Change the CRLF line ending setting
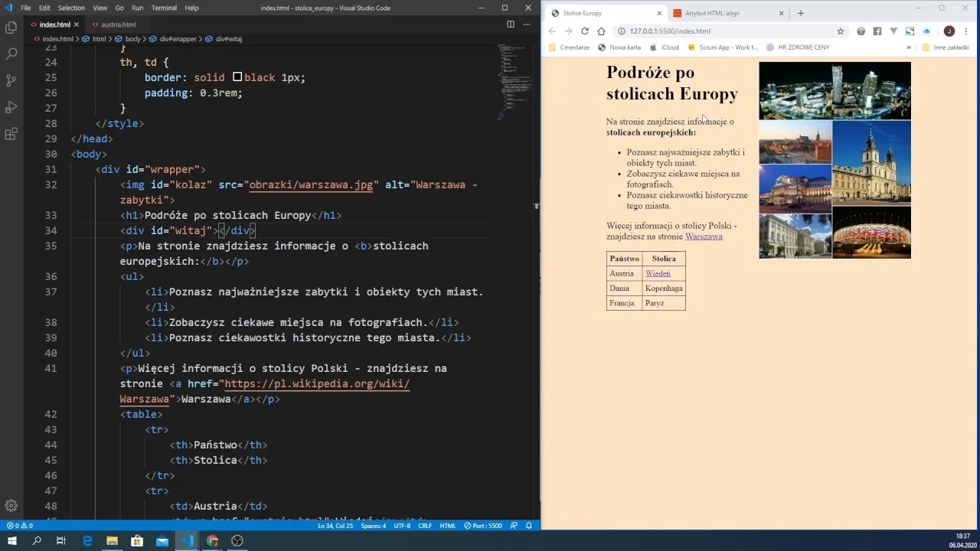Viewport: 980px width, 551px height. [425, 526]
